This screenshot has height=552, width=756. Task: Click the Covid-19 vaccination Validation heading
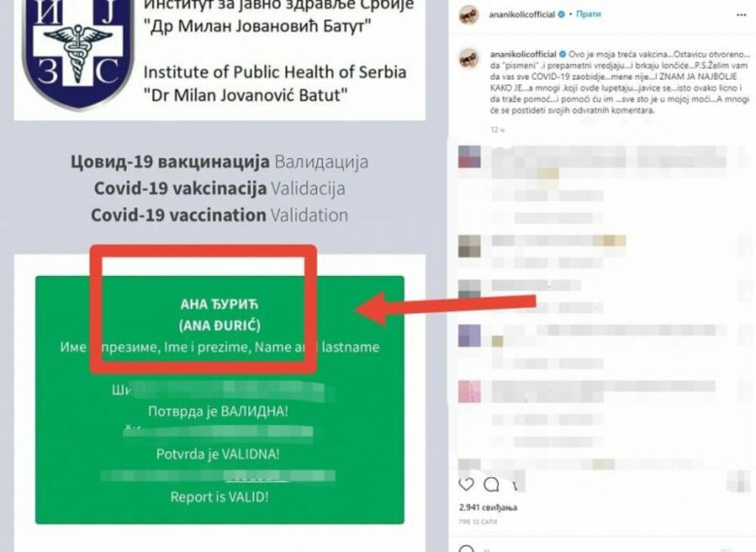(219, 215)
